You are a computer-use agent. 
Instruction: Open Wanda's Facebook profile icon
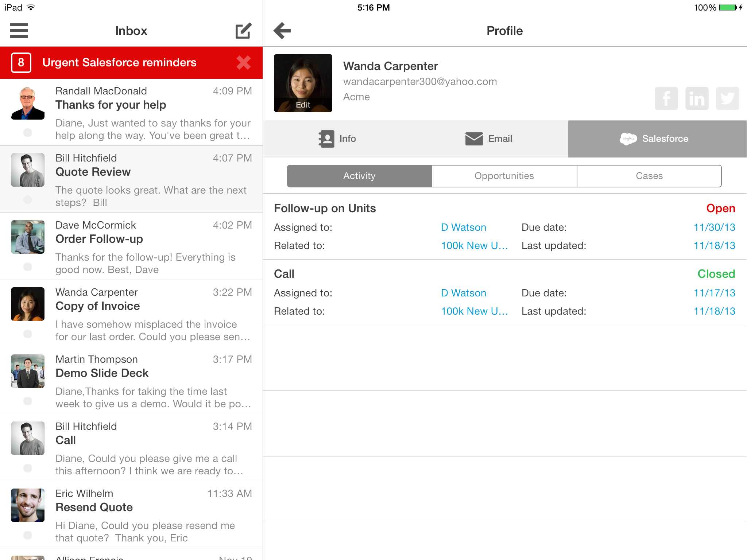[x=666, y=98]
